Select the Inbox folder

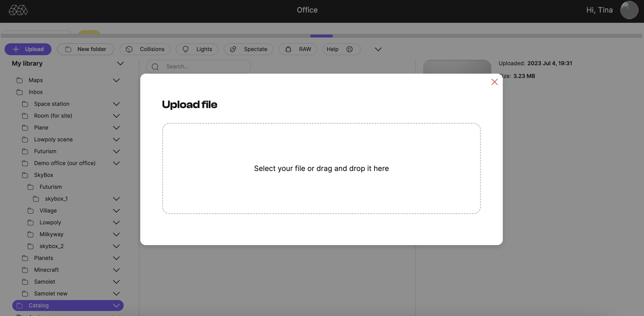(x=36, y=92)
